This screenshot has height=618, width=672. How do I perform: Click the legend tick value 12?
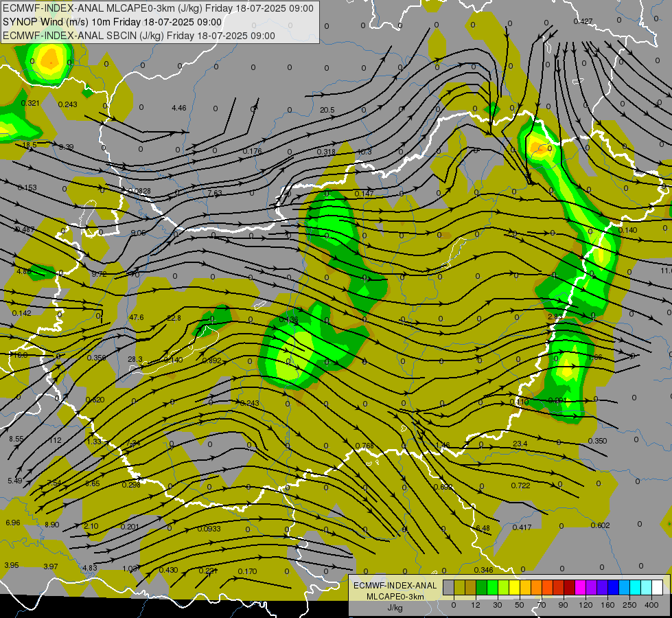coord(476,605)
